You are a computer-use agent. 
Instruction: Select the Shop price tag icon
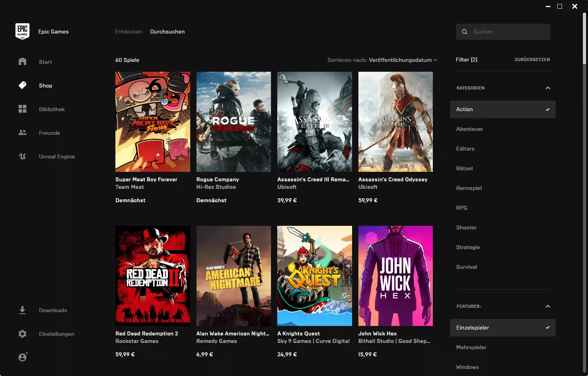(x=22, y=85)
